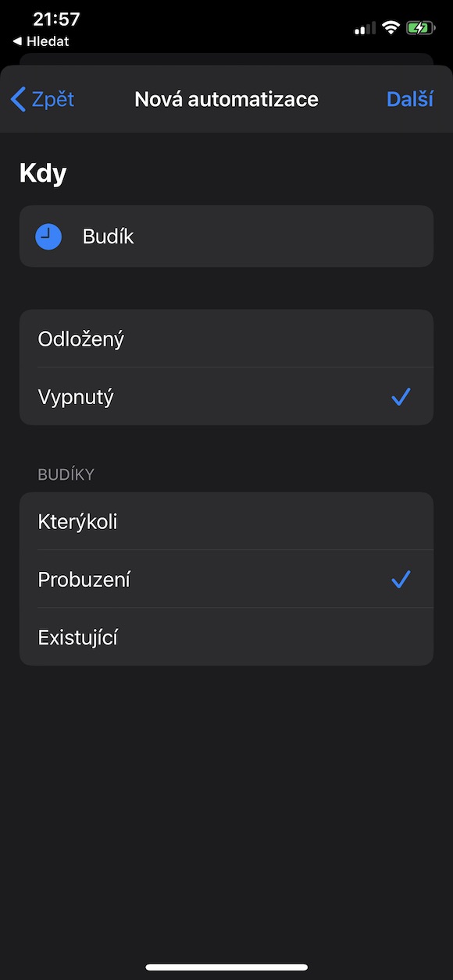Tap the battery charging icon
Screen dimensions: 453x980
[420, 28]
